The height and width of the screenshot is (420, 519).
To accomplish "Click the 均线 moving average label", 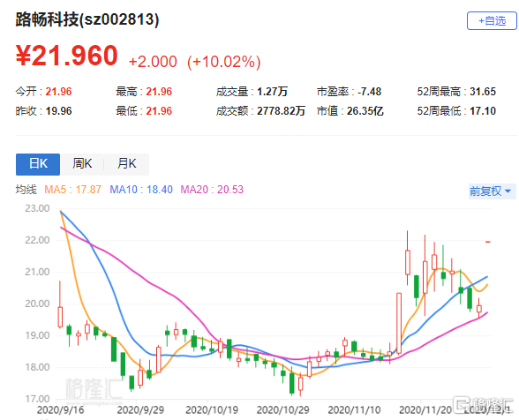I will [26, 190].
